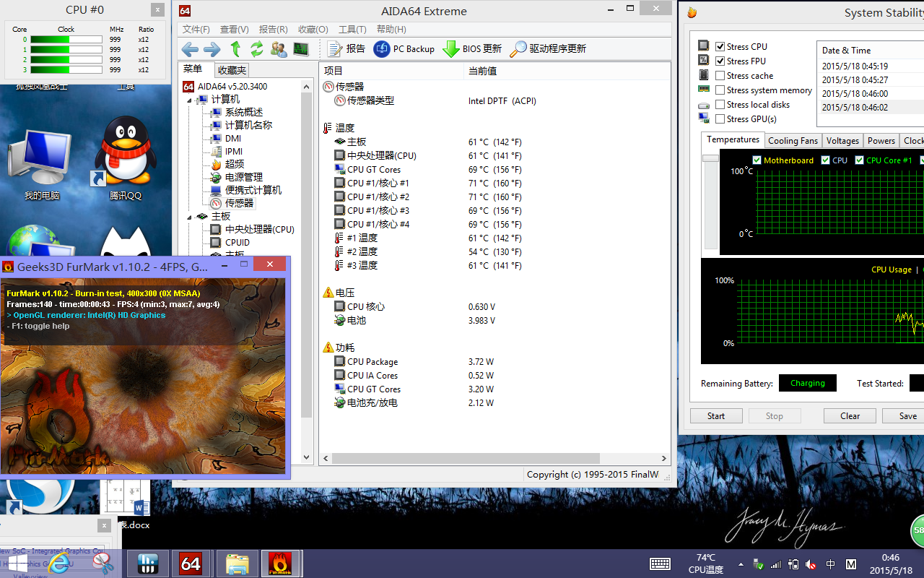Open 我的电脑 desktop icon
The height and width of the screenshot is (578, 924).
pos(42,164)
